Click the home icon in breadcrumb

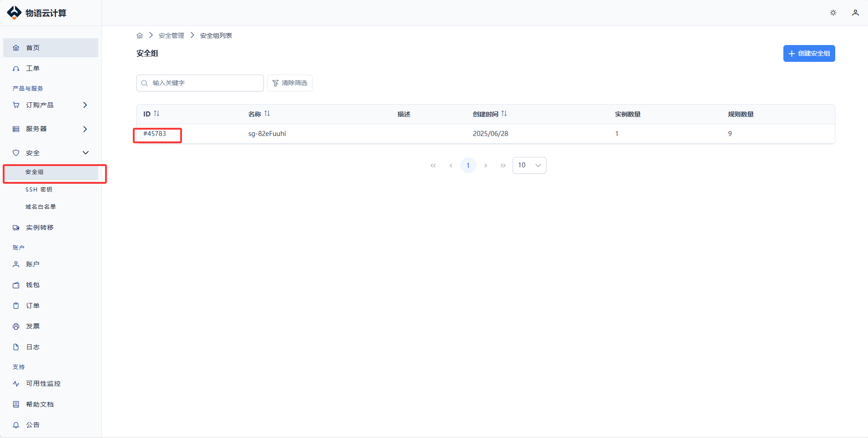[x=140, y=35]
